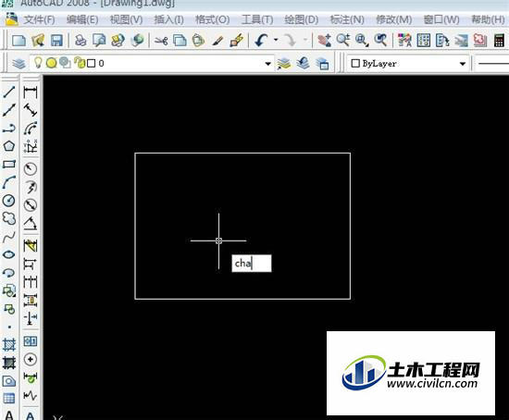Viewport: 509px width, 420px height.
Task: Open the Layer Properties Manager icon
Action: coord(19,63)
